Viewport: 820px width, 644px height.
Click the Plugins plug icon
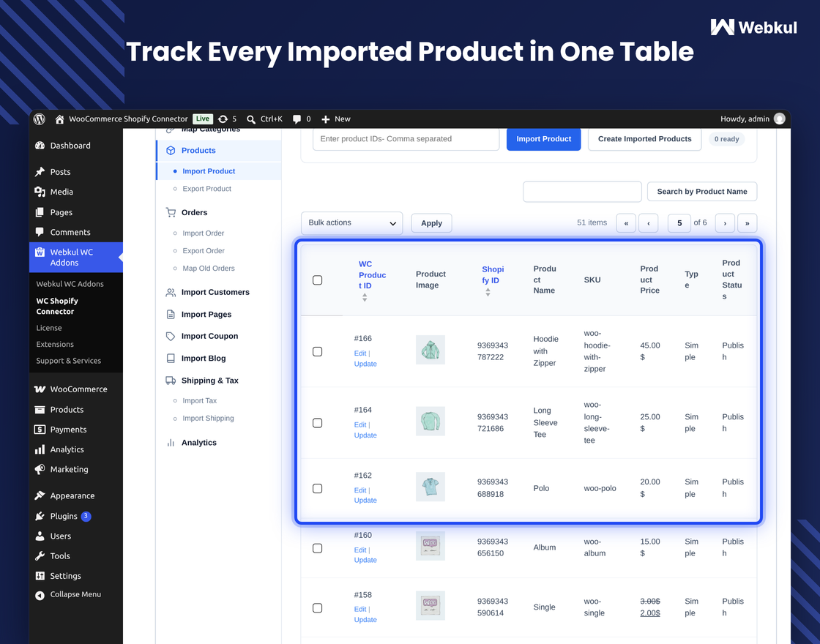click(x=40, y=517)
